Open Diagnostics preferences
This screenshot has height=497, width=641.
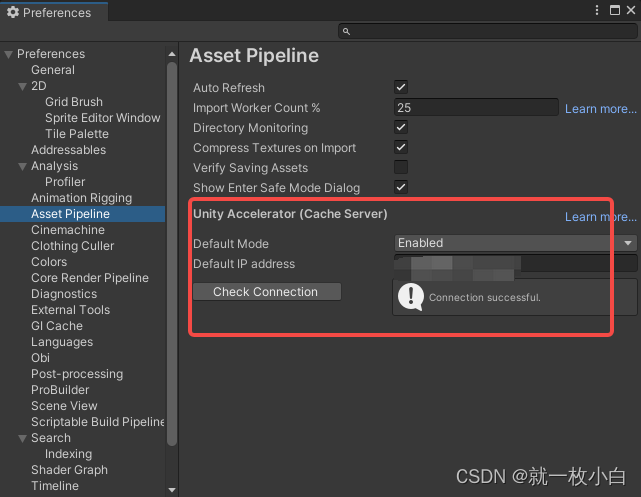pos(64,294)
